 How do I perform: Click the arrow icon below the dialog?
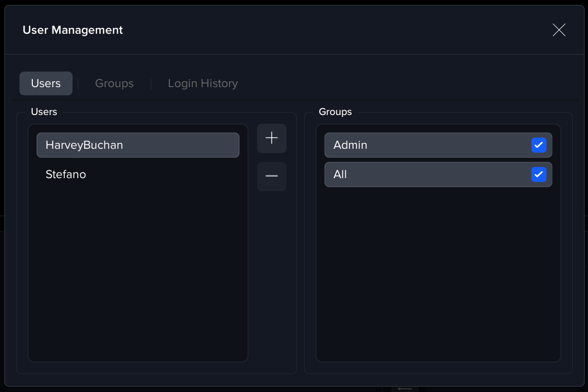(x=404, y=389)
